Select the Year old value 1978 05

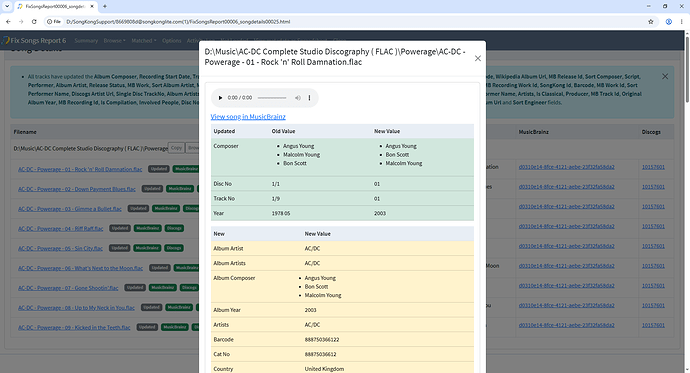pos(281,213)
